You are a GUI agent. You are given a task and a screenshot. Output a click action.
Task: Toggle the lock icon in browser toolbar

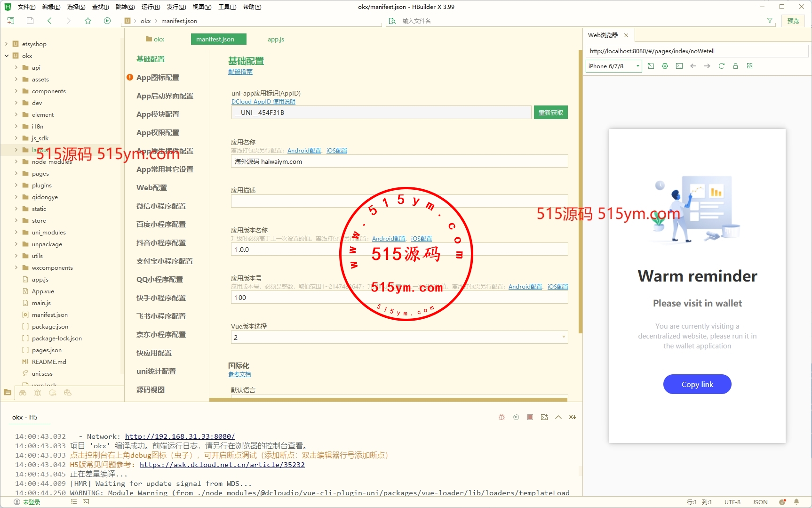point(735,66)
